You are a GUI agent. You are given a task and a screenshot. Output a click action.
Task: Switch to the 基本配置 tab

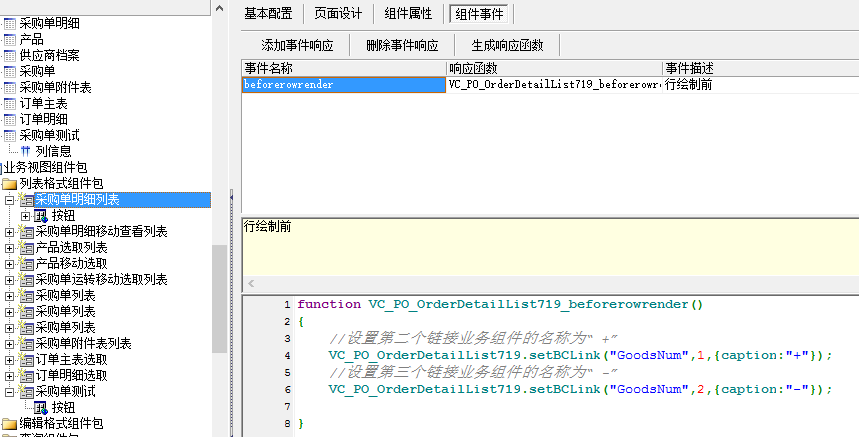click(x=269, y=14)
